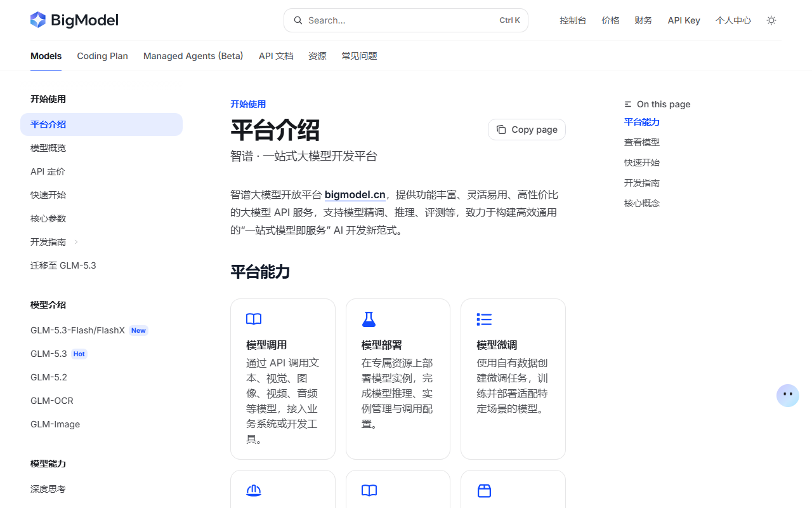Click the BigModel logo icon
The height and width of the screenshot is (508, 812).
(38, 20)
